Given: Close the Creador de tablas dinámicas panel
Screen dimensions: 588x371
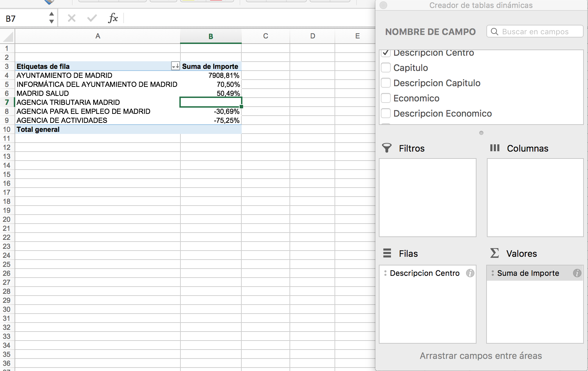Looking at the screenshot, I should coord(383,5).
